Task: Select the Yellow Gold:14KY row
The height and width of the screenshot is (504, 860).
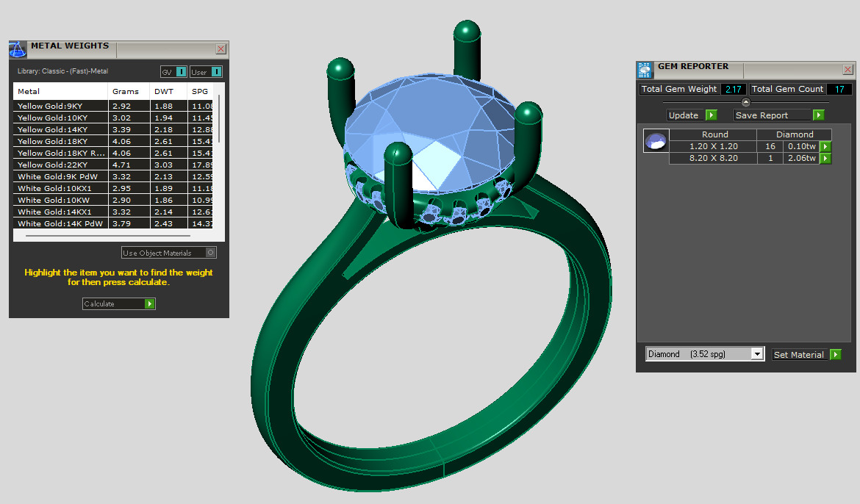Action: tap(112, 129)
